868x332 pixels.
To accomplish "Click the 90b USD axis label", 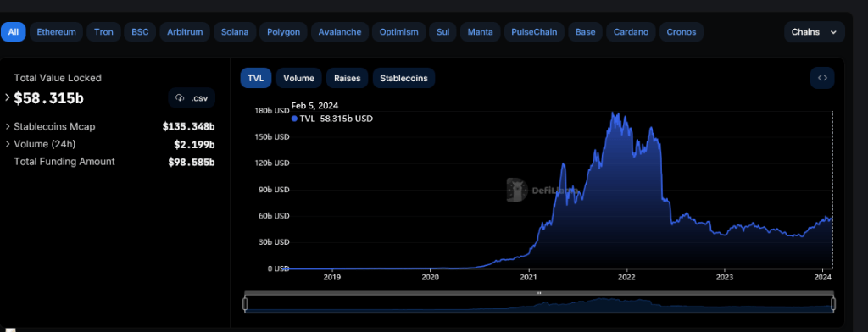I will [x=274, y=189].
